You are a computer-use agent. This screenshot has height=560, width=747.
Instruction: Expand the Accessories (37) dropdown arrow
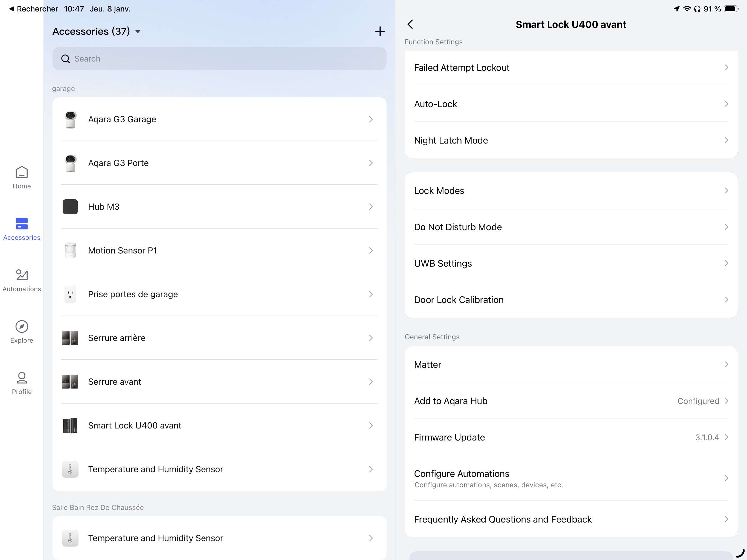(138, 32)
